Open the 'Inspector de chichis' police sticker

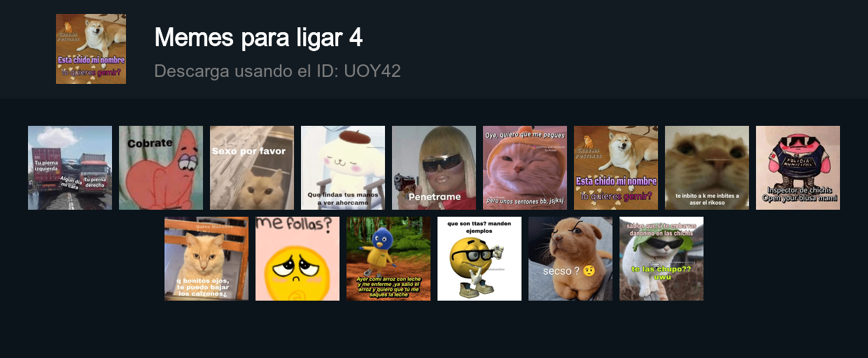pos(798,168)
